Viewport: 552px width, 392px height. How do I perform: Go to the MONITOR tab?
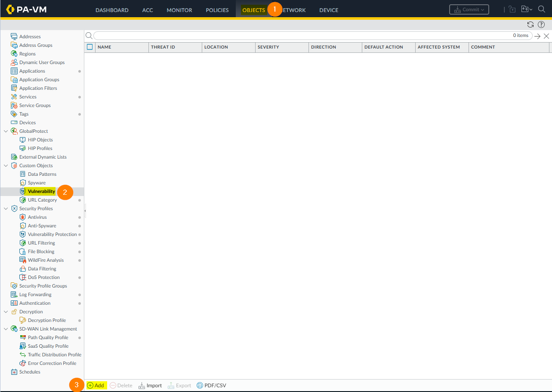tap(179, 10)
